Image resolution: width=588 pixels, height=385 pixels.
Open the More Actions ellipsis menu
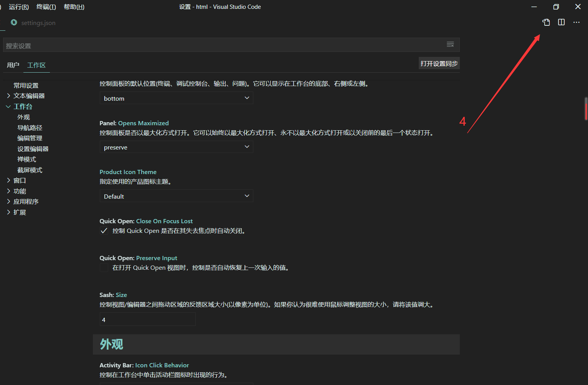[x=576, y=22]
